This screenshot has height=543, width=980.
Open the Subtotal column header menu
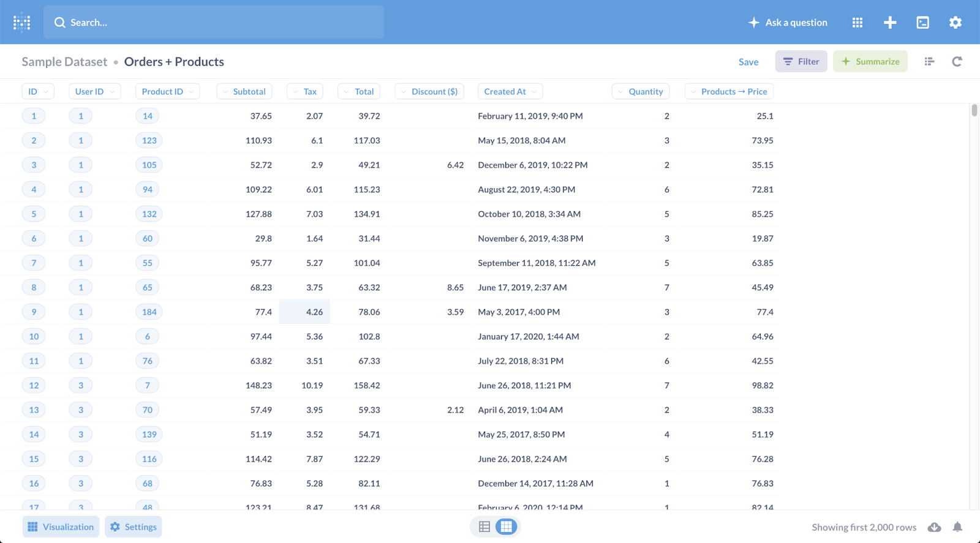click(244, 91)
